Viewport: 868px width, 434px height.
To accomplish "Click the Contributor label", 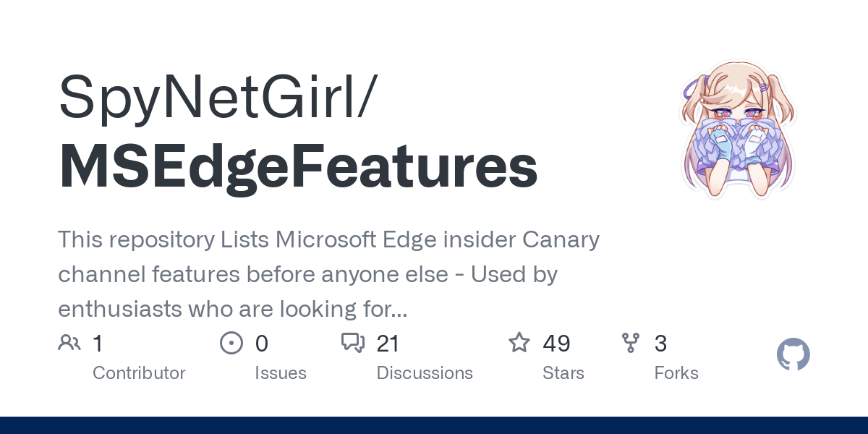I will pos(139,373).
